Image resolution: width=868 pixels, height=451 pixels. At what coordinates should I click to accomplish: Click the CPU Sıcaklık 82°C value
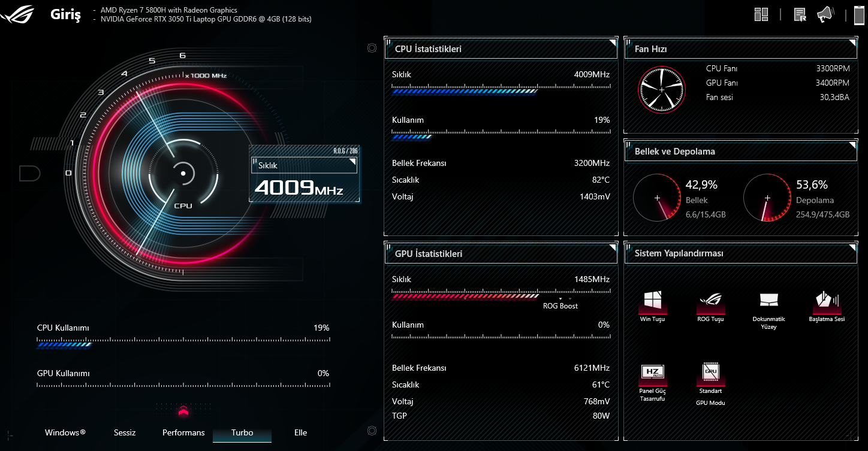601,180
